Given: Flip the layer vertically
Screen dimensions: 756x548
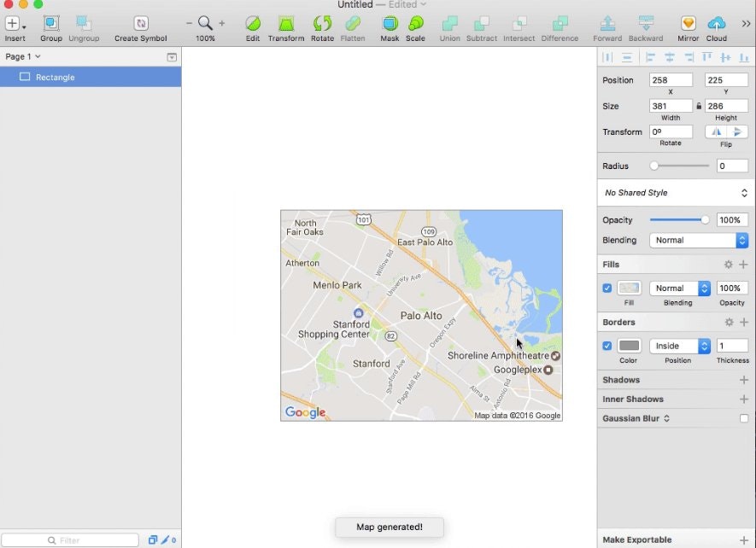Looking at the screenshot, I should point(736,131).
